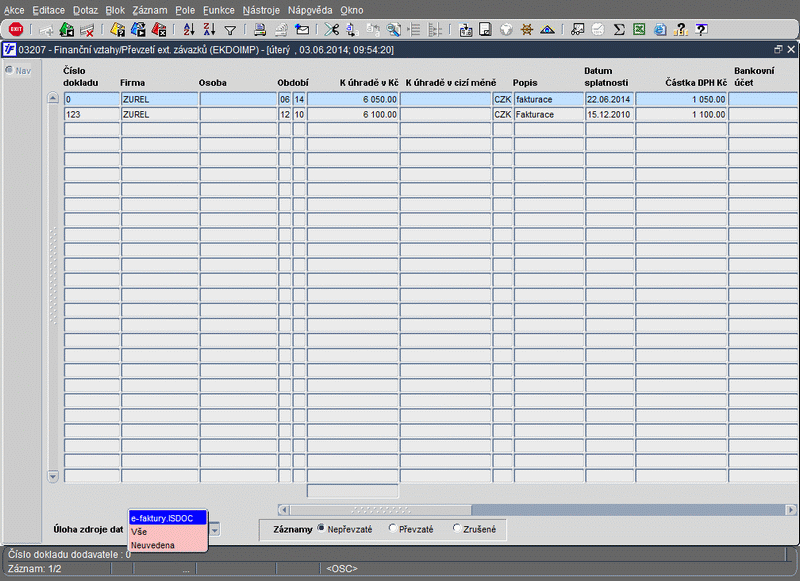Click the Firma cell ZUREL in first row

[x=159, y=99]
